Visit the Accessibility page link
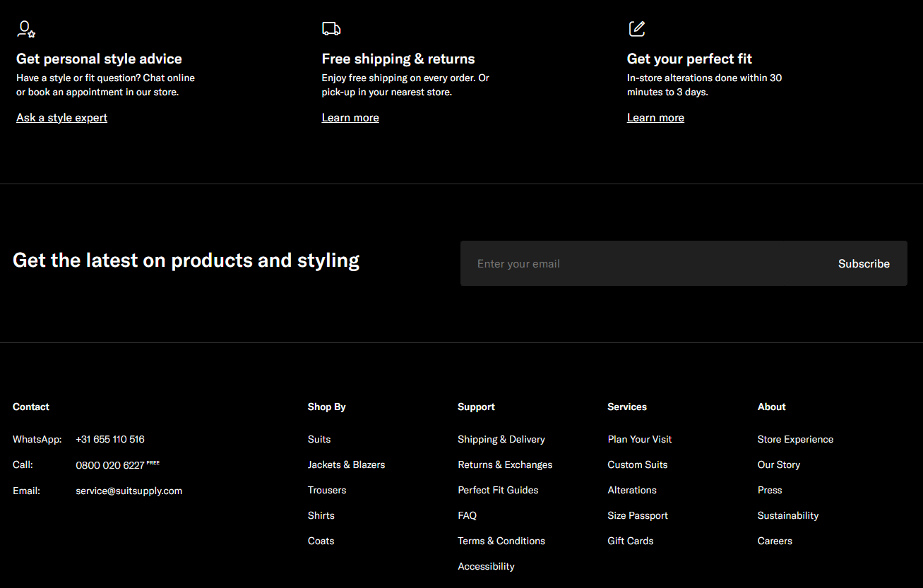 coord(486,566)
